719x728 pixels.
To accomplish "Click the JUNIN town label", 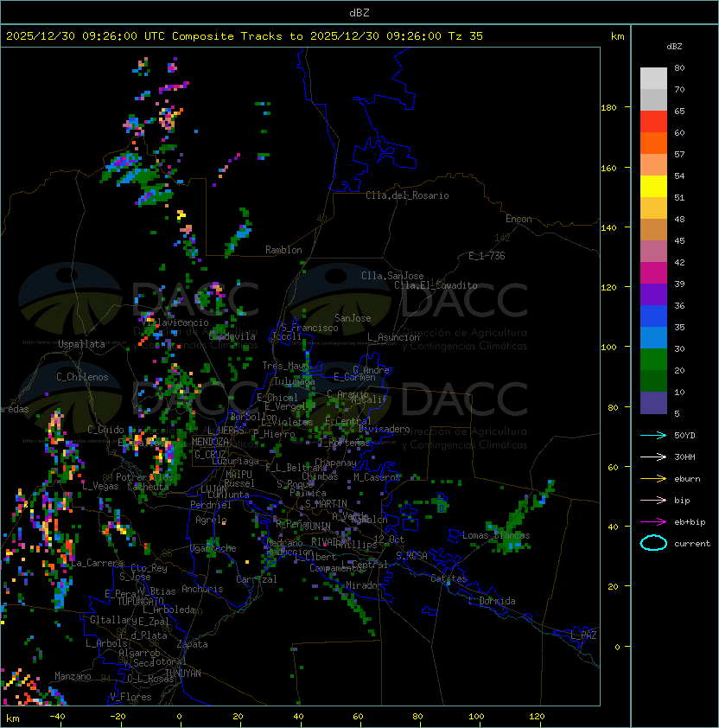I will pos(317,526).
